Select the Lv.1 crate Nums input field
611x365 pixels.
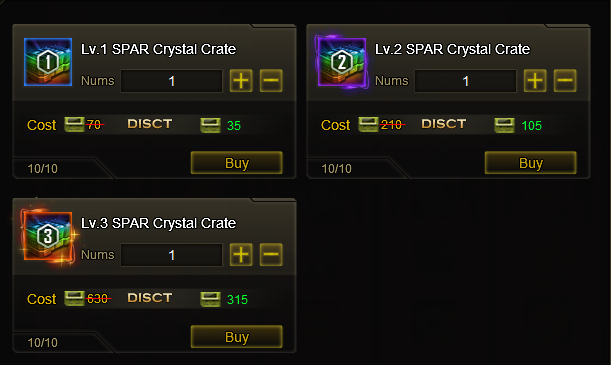coord(171,81)
